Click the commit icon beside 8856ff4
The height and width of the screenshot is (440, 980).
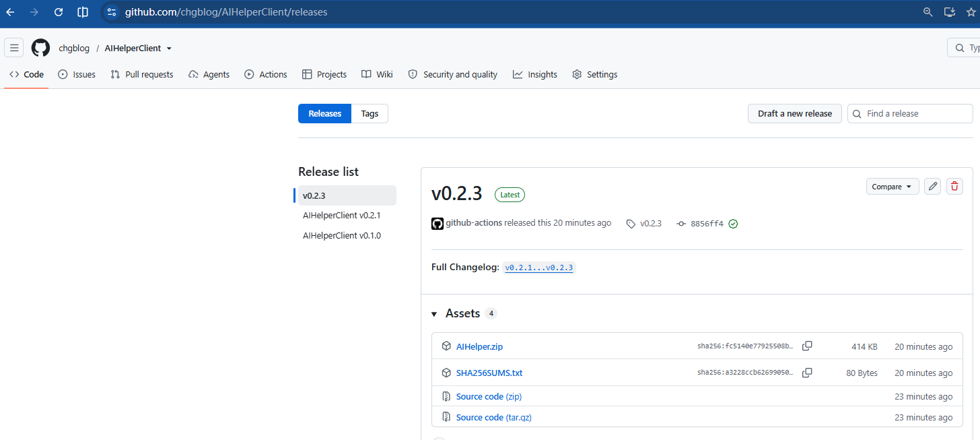(681, 224)
